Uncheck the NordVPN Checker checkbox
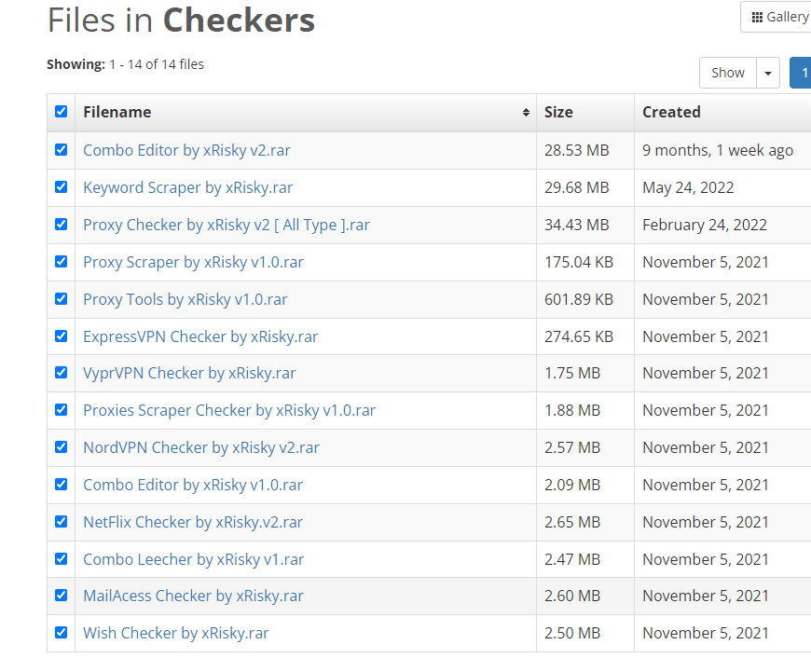 [62, 447]
